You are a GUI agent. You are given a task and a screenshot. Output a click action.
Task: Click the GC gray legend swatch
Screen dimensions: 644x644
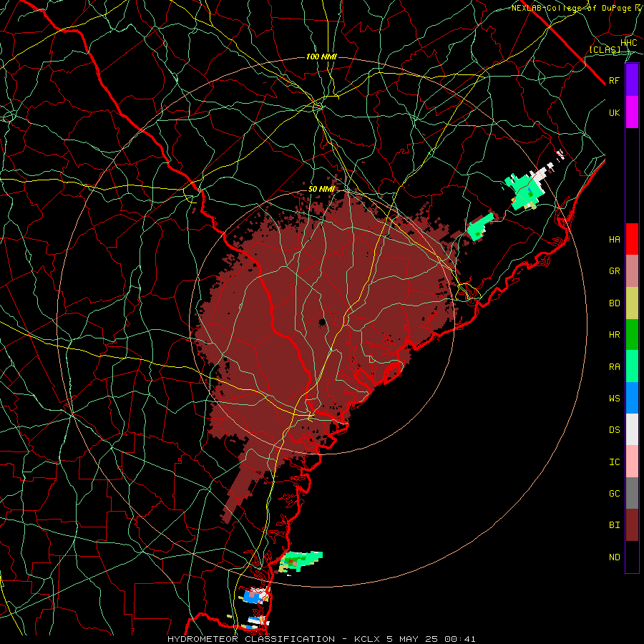[632, 493]
